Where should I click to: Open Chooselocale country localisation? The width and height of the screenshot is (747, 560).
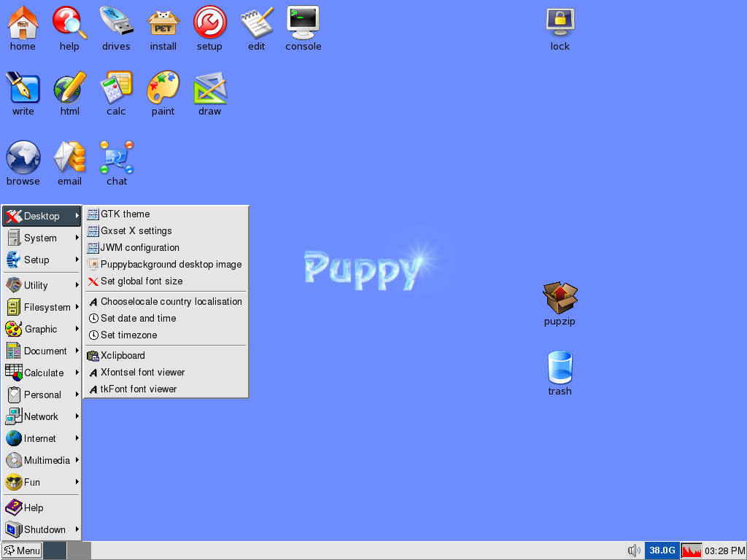point(166,301)
